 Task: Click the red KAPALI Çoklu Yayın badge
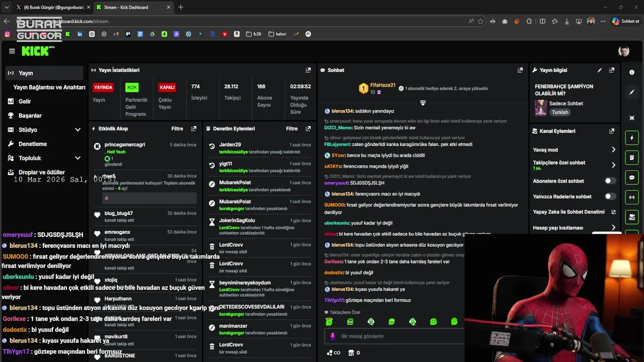167,87
